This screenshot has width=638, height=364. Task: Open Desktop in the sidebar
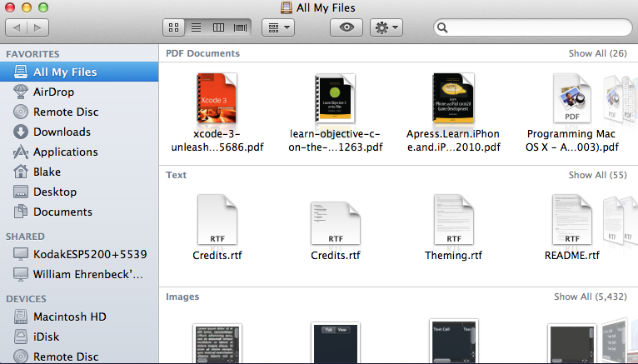pos(79,192)
